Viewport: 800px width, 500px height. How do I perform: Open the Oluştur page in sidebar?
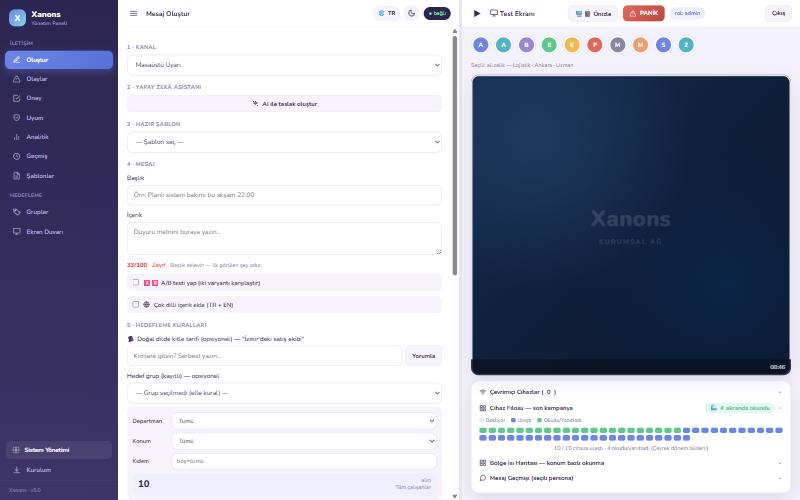(59, 60)
